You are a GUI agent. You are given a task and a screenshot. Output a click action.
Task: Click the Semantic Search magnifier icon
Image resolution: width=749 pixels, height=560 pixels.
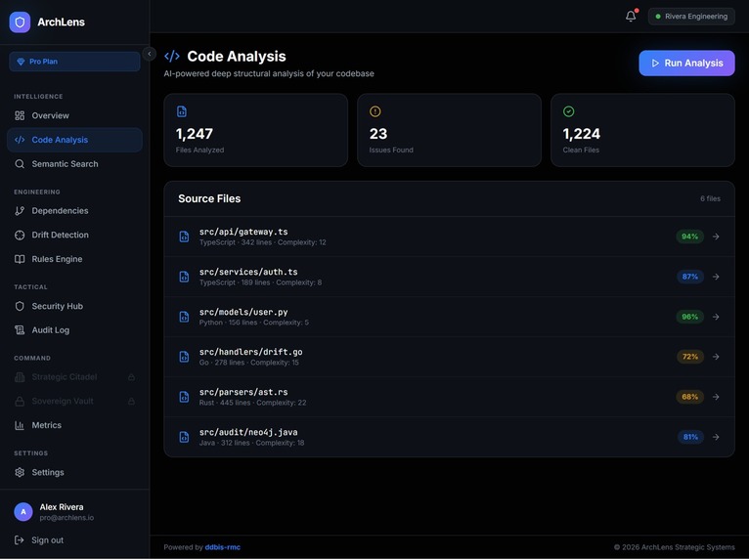(20, 164)
